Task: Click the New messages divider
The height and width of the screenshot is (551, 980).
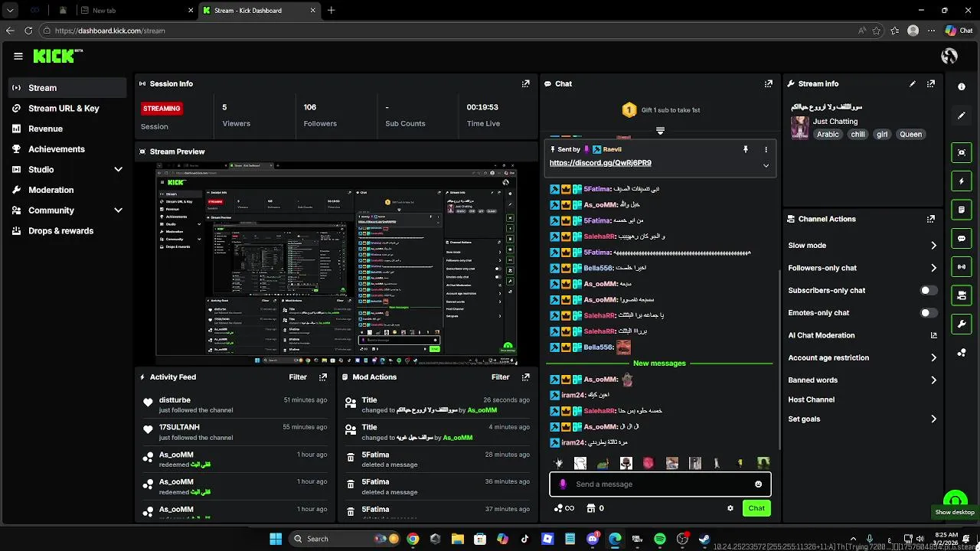Action: (x=659, y=364)
